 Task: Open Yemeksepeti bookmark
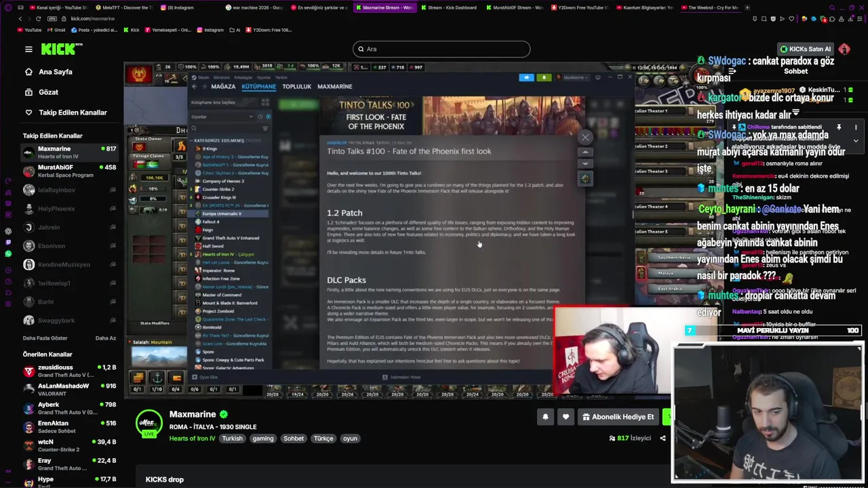[x=168, y=30]
